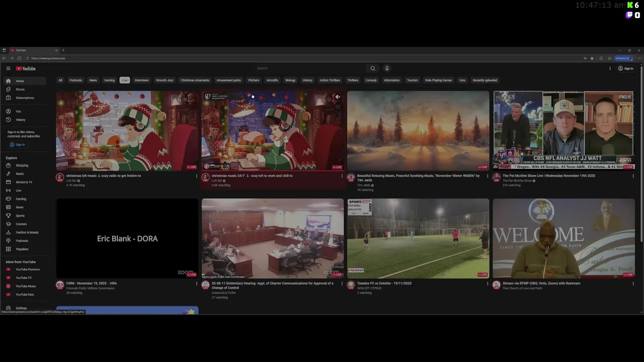Open Settings in sidebar
This screenshot has height=362, width=644.
pos(25,308)
